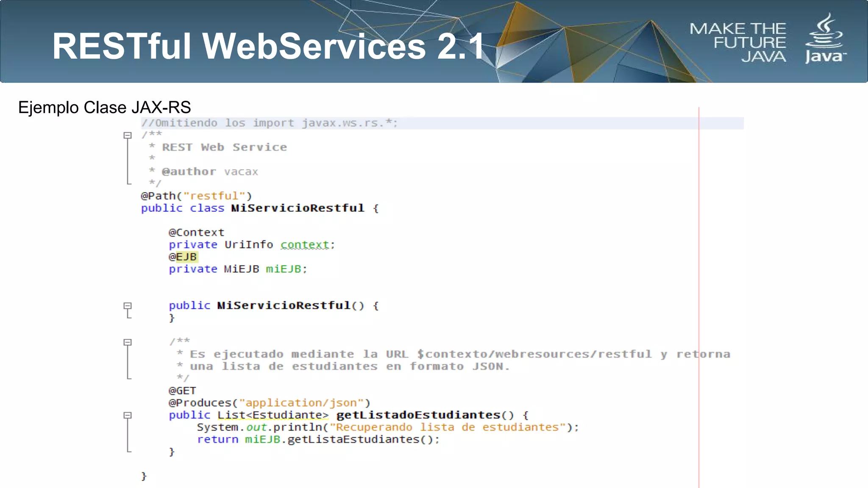
Task: Click the 'List<Estudiante>' return type
Action: [x=273, y=415]
